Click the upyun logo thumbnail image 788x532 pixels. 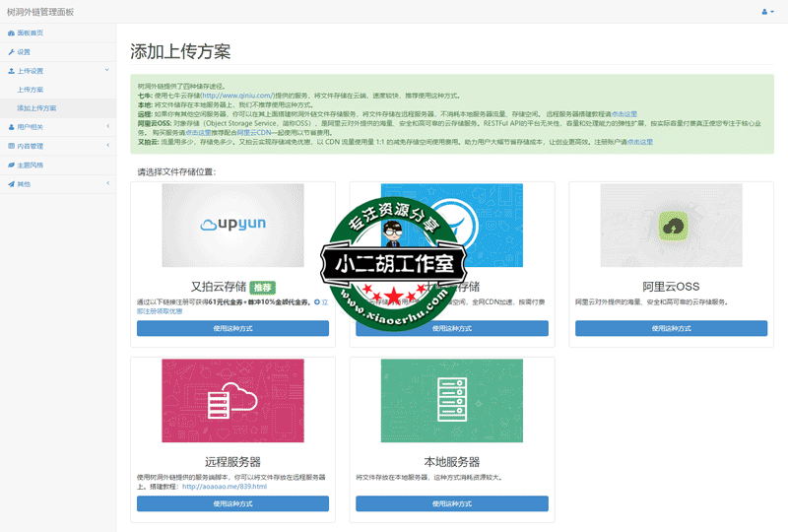click(232, 226)
